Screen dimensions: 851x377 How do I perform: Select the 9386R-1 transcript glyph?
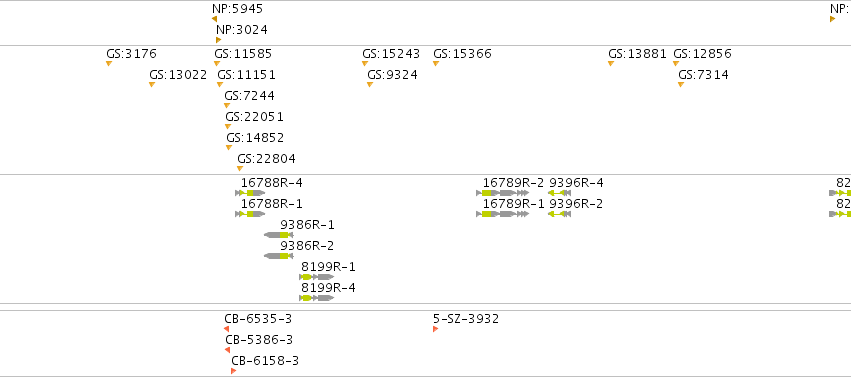278,235
